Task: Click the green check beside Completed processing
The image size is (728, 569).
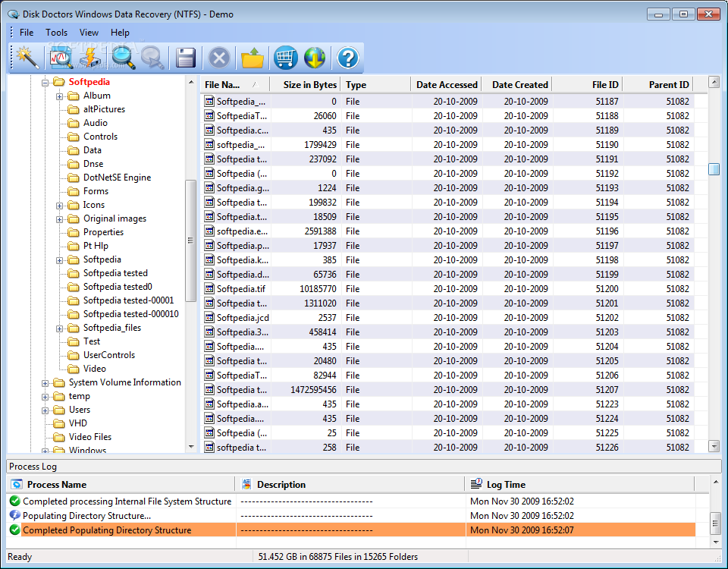Action: 15,501
